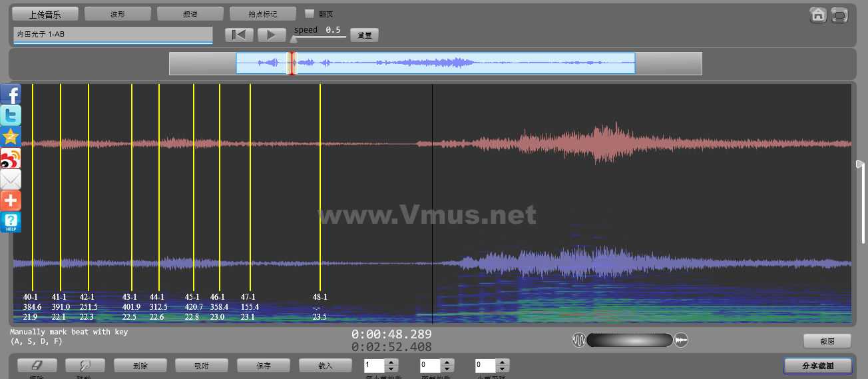Image resolution: width=868 pixels, height=379 pixels.
Task: Open the blue HELP question icon
Action: click(x=11, y=222)
